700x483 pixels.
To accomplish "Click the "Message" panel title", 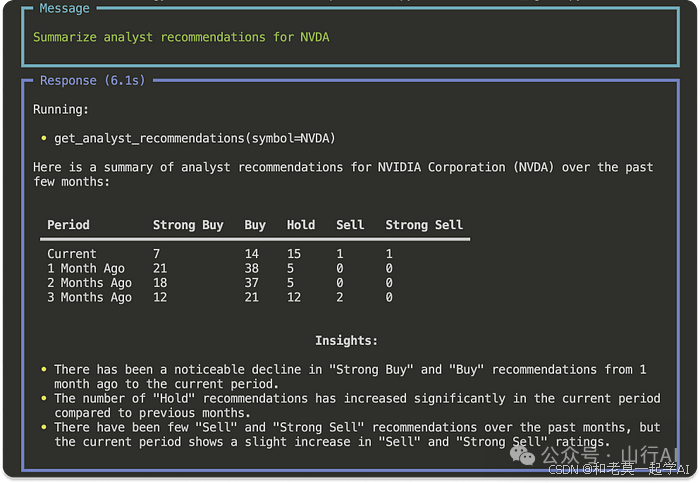I will click(x=64, y=8).
